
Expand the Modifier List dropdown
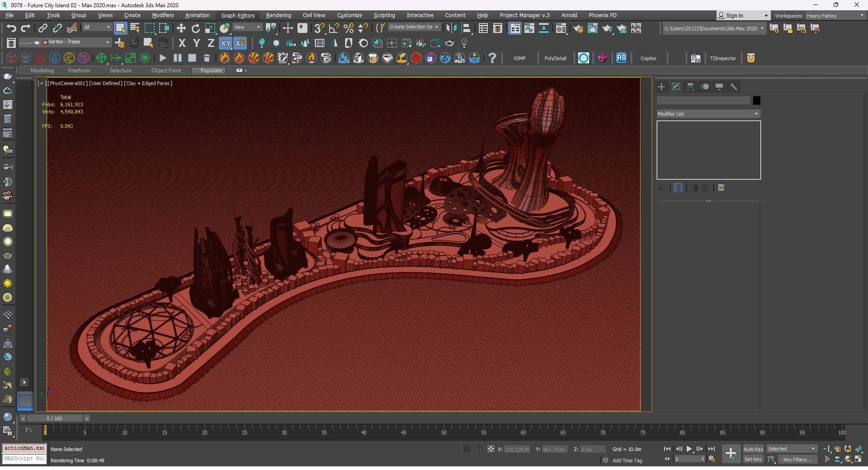[708, 114]
